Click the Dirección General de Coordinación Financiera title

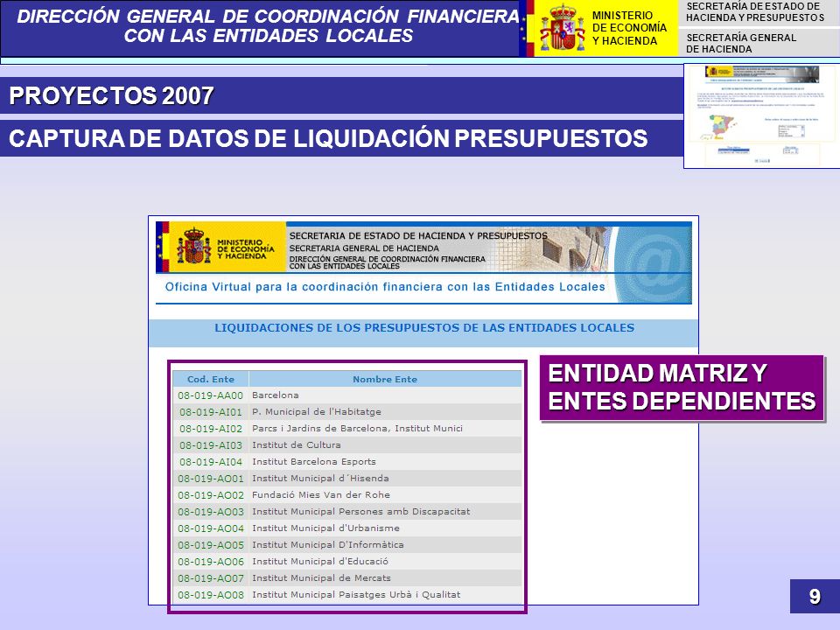point(269,25)
